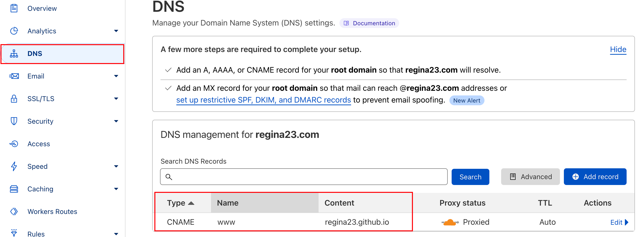Expand the www record Edit arrow

pos(627,222)
